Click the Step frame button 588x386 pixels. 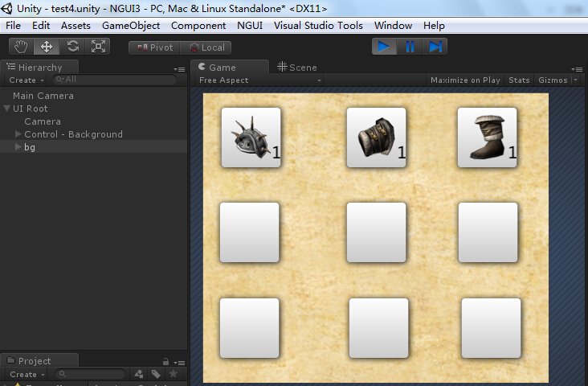435,47
